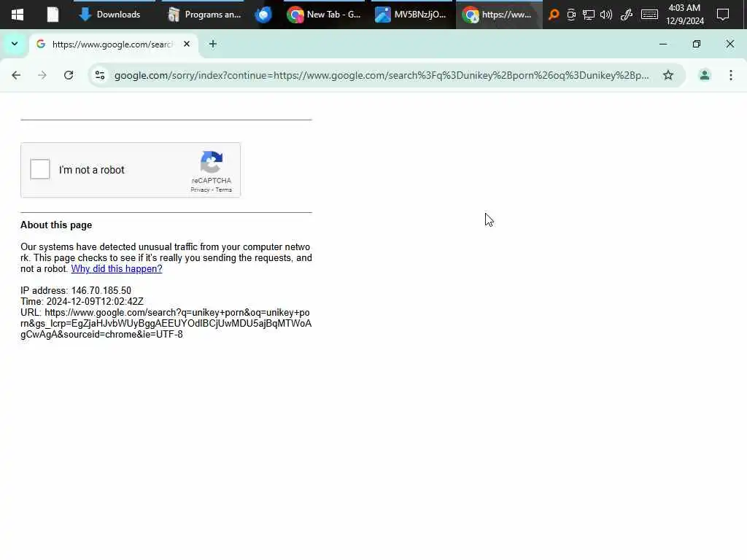Open a new tab with plus button
The image size is (747, 560).
point(213,44)
